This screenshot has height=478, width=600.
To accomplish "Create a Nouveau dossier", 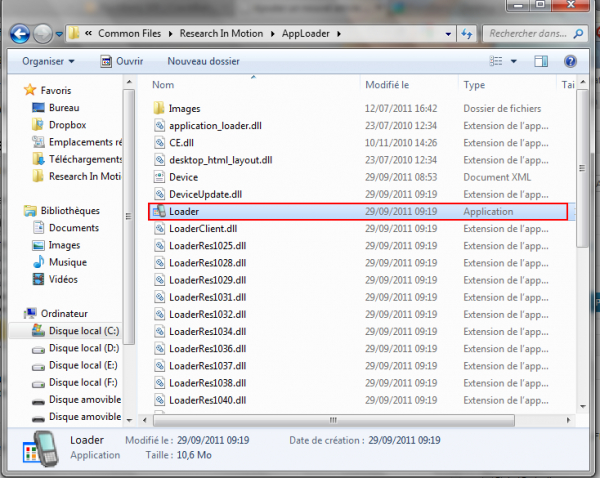I will click(203, 61).
